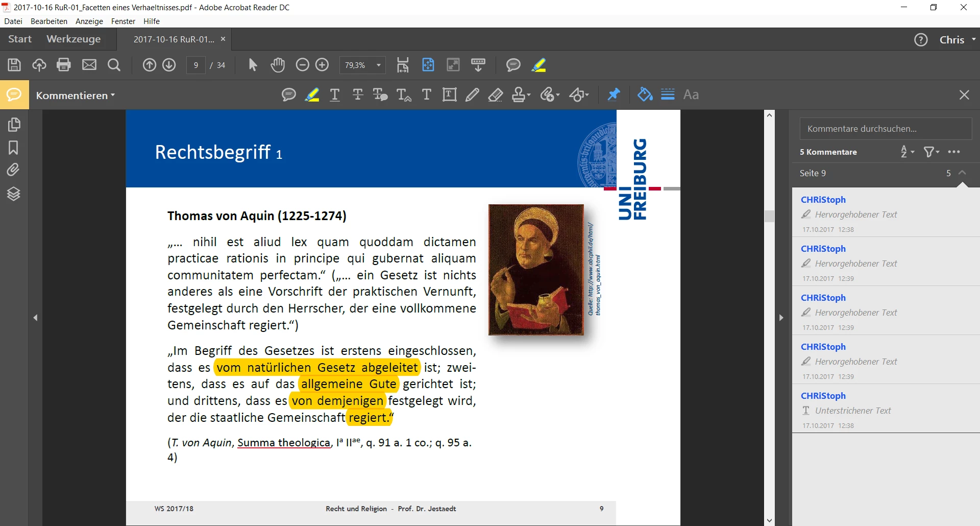Open the zoom level dropdown

[379, 65]
